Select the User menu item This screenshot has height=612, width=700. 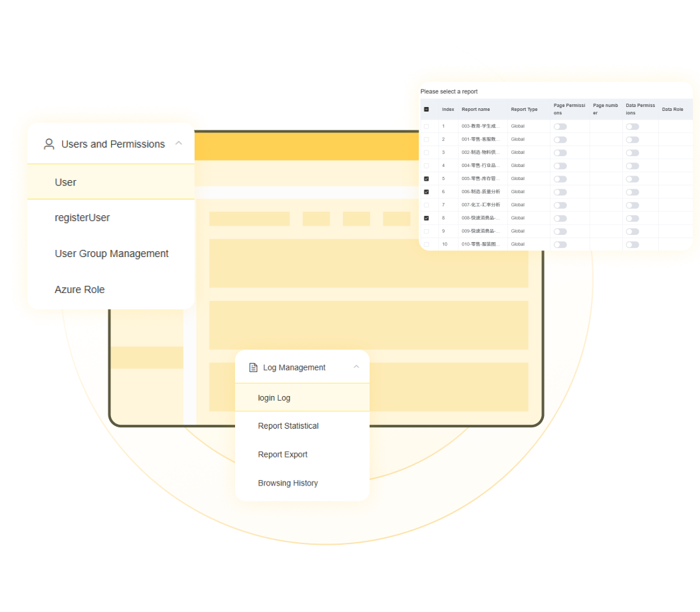pyautogui.click(x=65, y=182)
